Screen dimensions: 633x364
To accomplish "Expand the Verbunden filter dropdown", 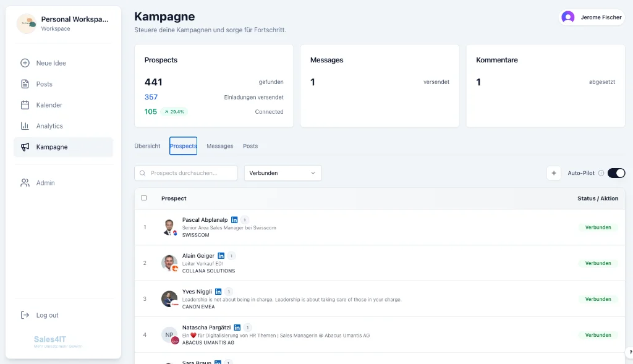I will click(283, 173).
